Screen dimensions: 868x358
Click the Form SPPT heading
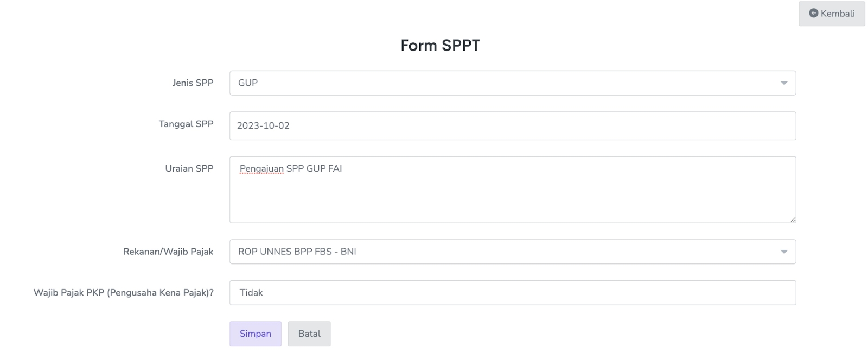440,45
